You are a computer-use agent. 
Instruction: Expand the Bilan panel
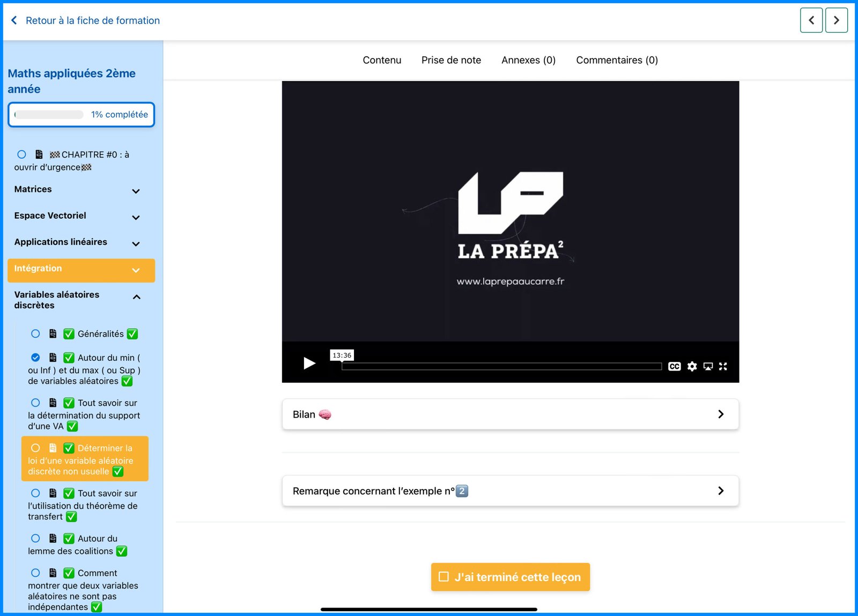tap(511, 414)
